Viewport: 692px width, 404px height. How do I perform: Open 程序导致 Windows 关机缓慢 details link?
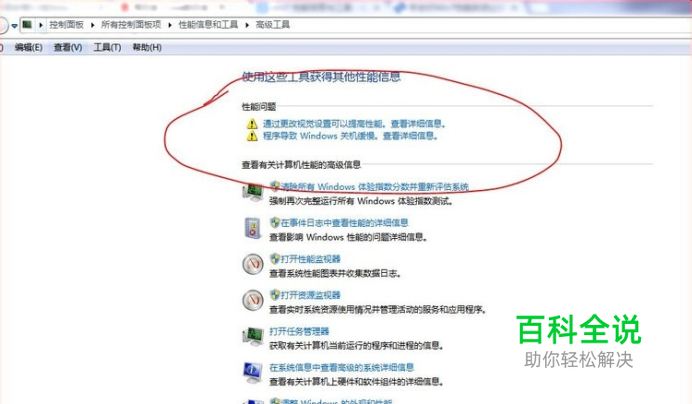click(x=350, y=136)
